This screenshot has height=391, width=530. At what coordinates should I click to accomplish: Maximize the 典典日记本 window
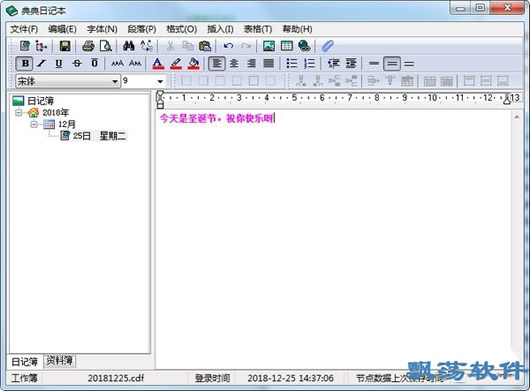[x=480, y=7]
